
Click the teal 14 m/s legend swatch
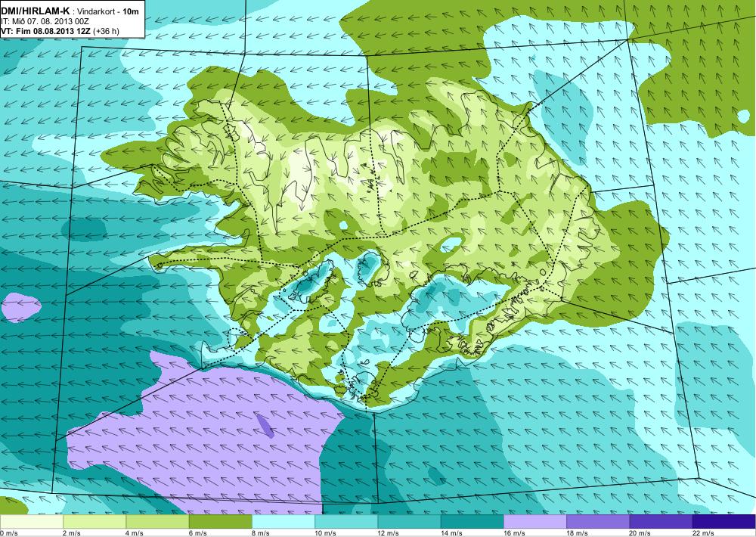click(472, 522)
